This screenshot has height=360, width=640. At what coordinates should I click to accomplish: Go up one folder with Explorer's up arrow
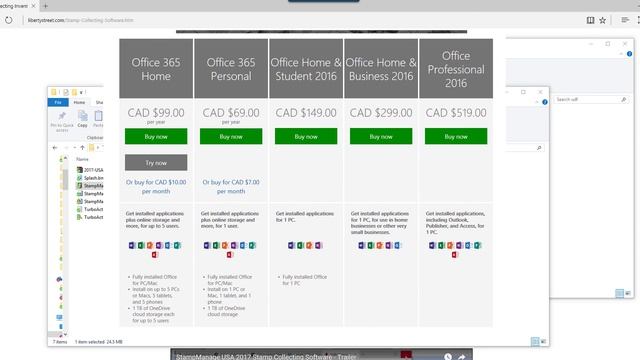tap(82, 147)
